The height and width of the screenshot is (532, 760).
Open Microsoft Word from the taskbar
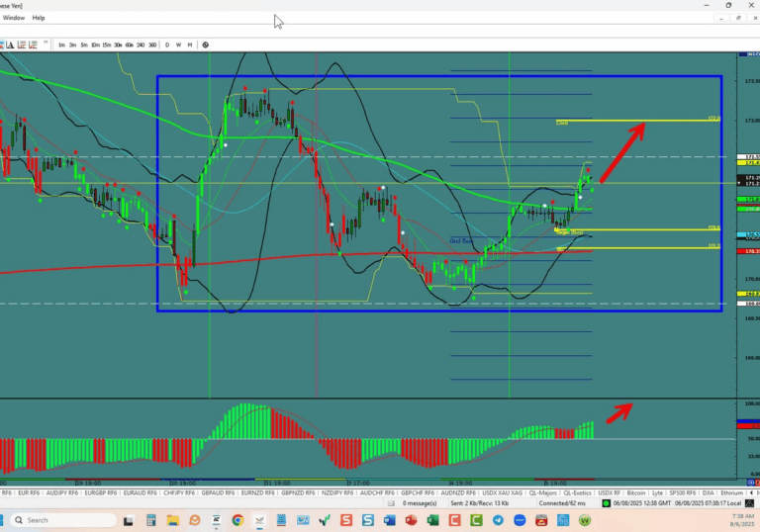tap(389, 520)
